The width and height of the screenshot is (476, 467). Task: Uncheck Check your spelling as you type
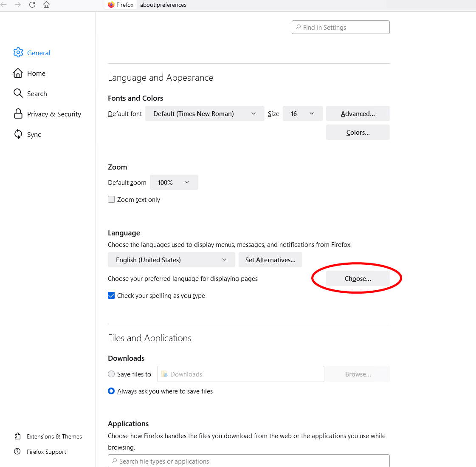tap(111, 295)
